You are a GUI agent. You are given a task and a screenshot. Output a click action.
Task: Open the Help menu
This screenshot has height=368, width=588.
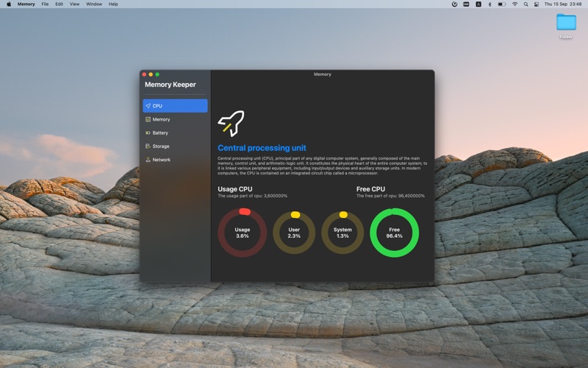[113, 4]
